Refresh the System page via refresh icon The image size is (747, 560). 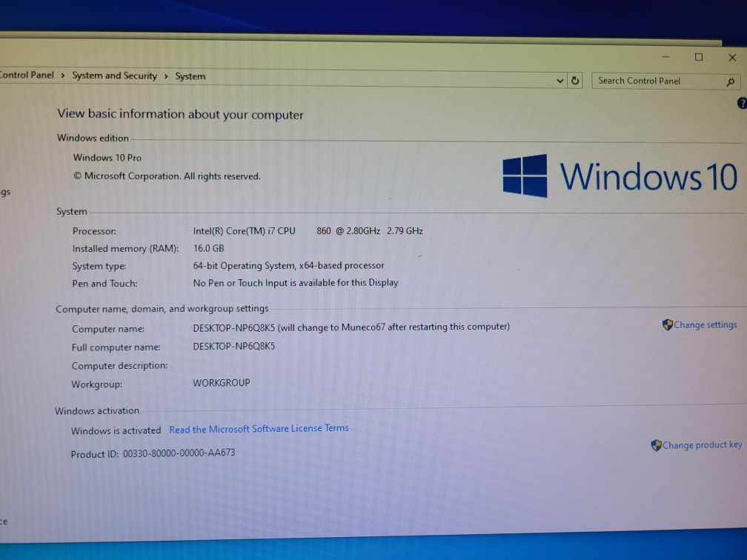pos(575,81)
